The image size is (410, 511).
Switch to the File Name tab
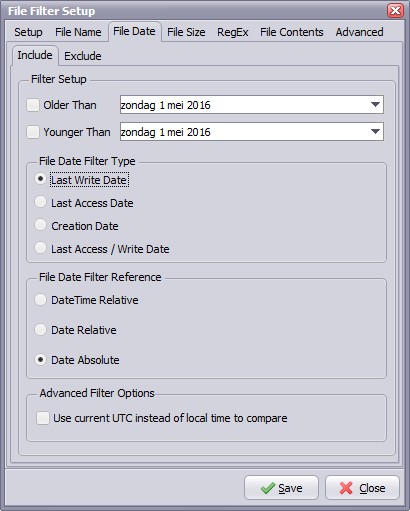pos(78,32)
